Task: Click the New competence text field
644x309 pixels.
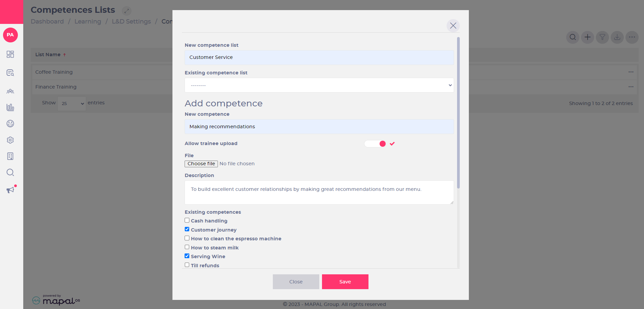Action: point(319,127)
